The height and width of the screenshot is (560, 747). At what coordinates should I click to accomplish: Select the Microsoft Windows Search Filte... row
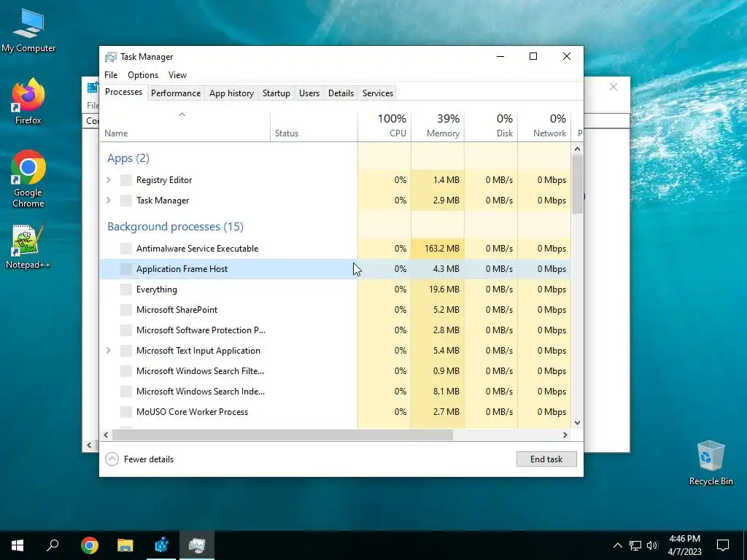tap(335, 371)
